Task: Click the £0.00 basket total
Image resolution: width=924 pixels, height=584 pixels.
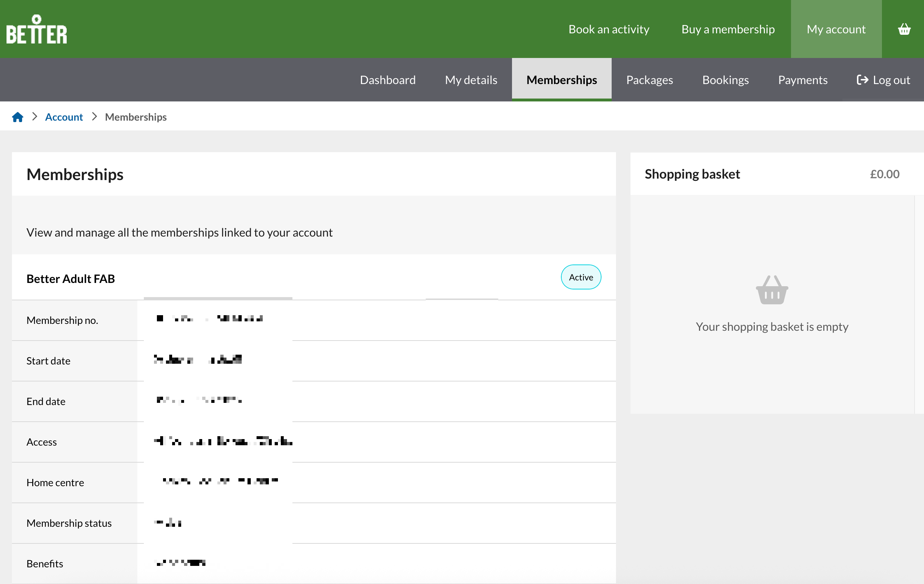Action: tap(884, 174)
